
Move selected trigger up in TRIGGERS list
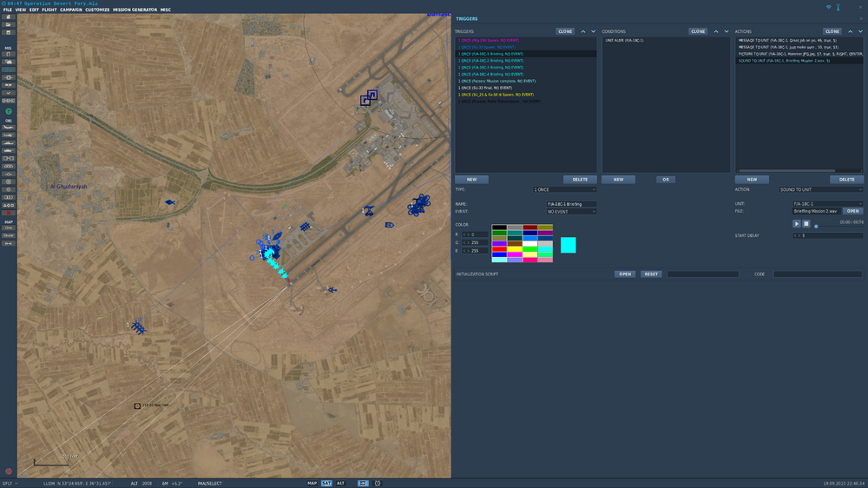[583, 31]
